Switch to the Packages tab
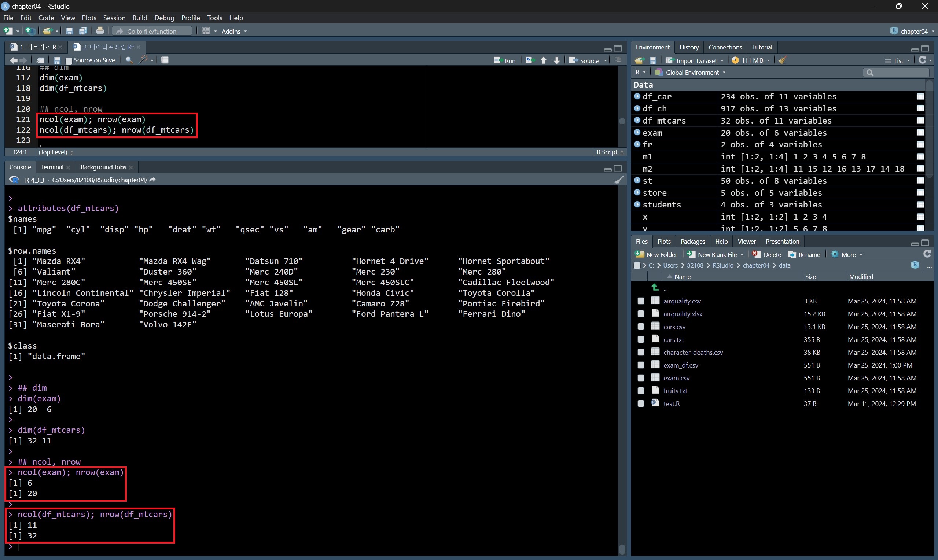938x560 pixels. 692,242
